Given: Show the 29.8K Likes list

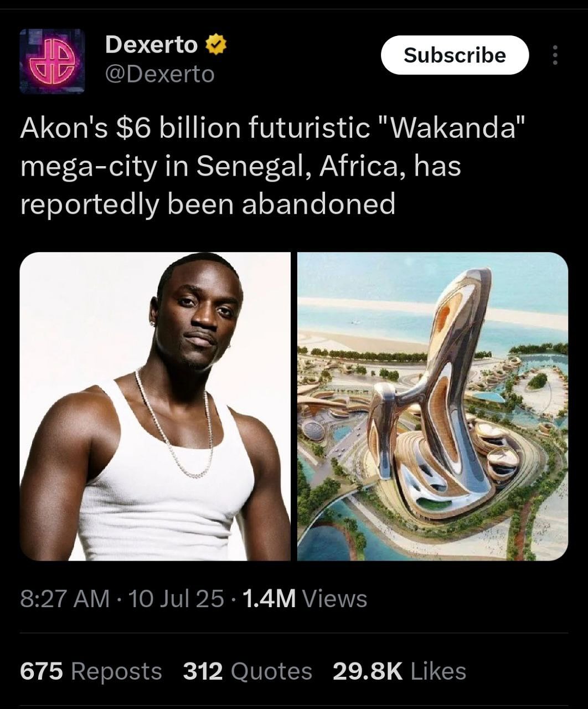Looking at the screenshot, I should (x=399, y=671).
